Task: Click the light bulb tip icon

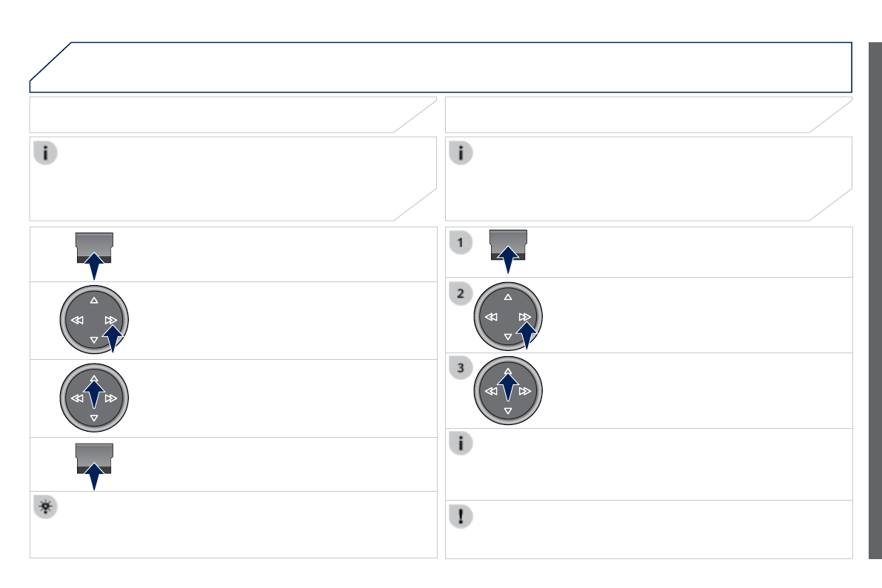Action: 45,507
